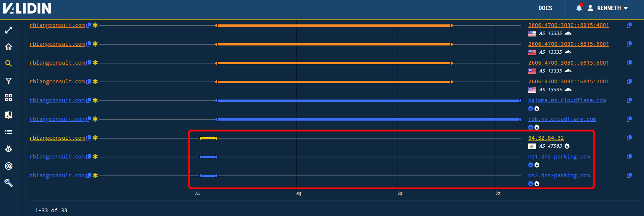Open the DOCS menu item
The image size is (644, 216).
click(x=545, y=8)
